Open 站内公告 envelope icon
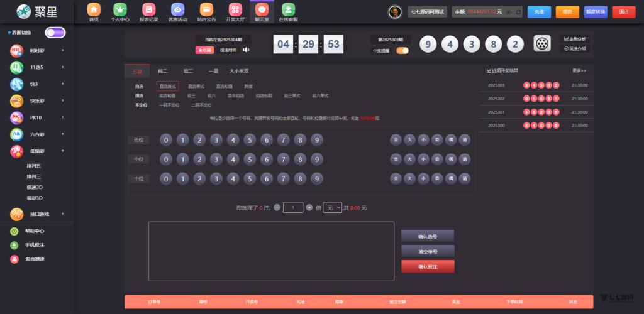Screen dimensions: 644x314 206,10
